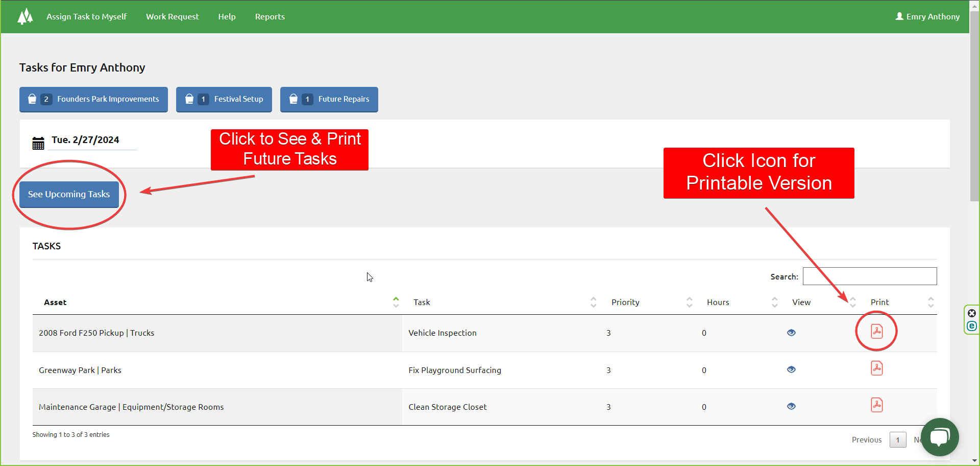Screen dimensions: 980x466
Task: Show details with eye icon for Vehicle Inspection
Action: click(791, 332)
